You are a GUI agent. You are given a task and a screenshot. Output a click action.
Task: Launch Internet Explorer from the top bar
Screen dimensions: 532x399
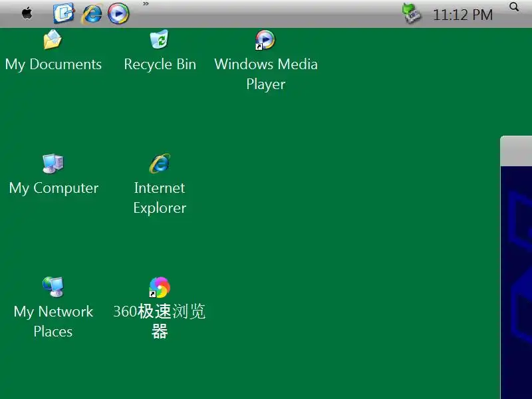pos(92,14)
